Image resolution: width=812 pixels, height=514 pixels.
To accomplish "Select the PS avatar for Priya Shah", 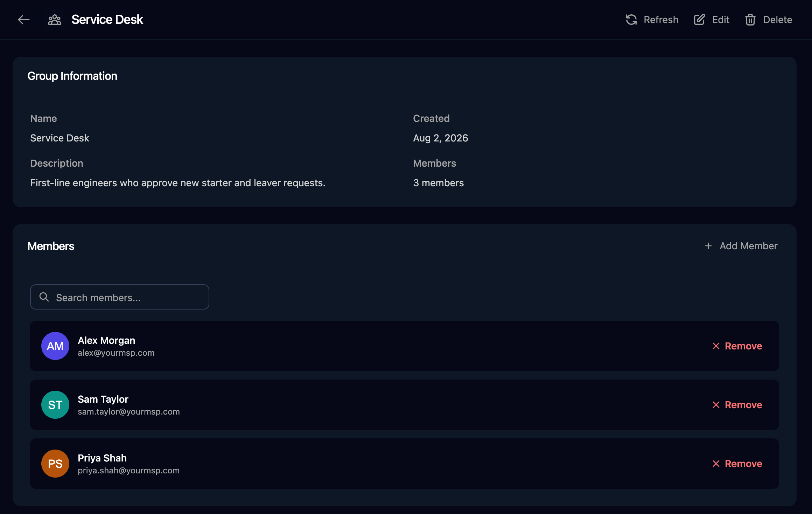I will [x=55, y=464].
